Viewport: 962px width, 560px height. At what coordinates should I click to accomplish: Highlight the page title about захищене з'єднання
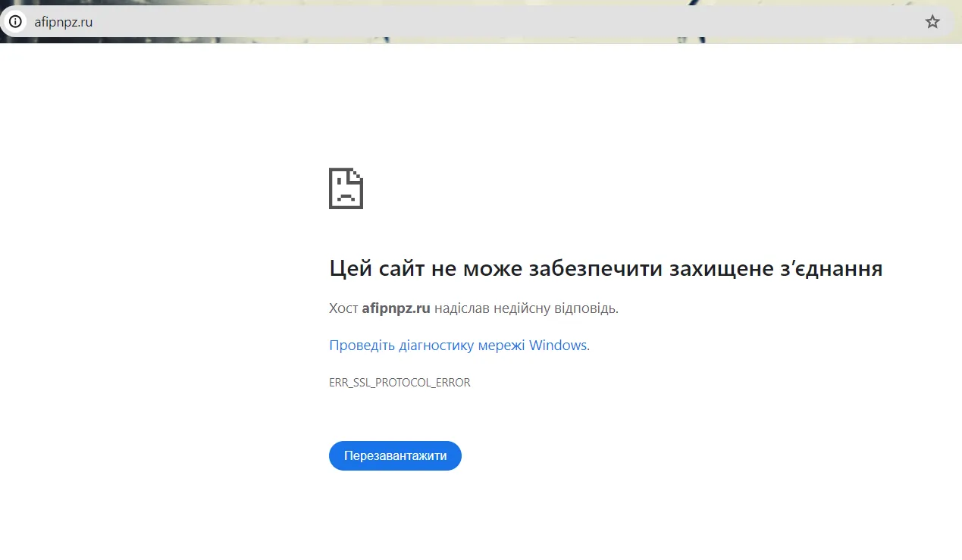(x=605, y=268)
